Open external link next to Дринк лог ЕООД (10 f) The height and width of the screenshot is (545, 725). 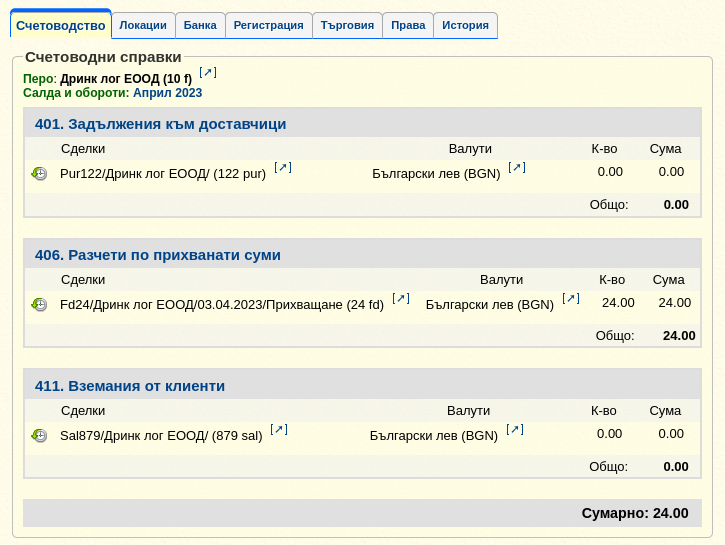(208, 73)
